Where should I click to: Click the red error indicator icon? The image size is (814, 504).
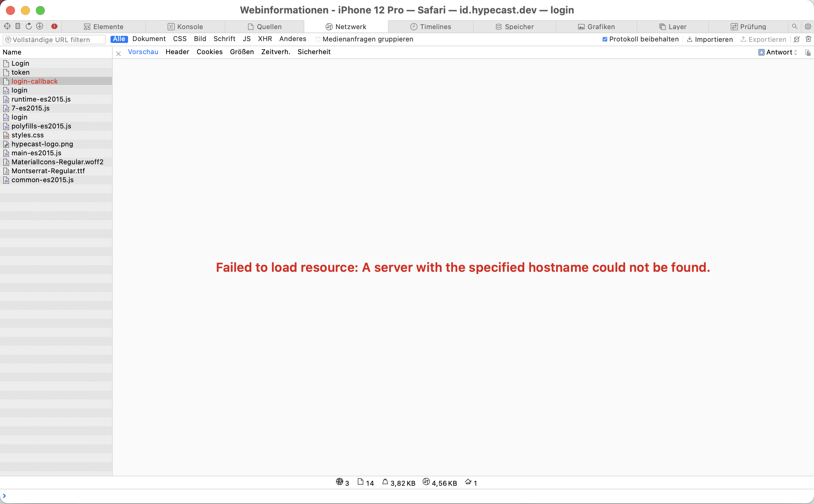(x=54, y=26)
